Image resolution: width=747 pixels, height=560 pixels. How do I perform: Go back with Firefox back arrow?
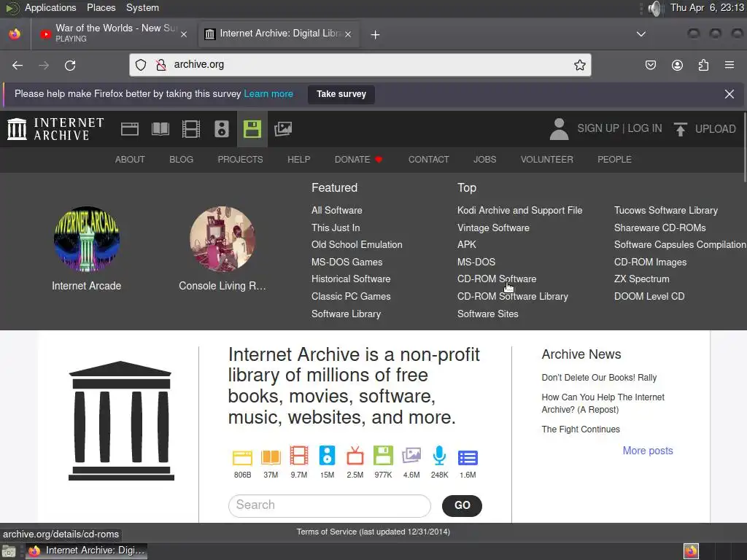coord(18,65)
